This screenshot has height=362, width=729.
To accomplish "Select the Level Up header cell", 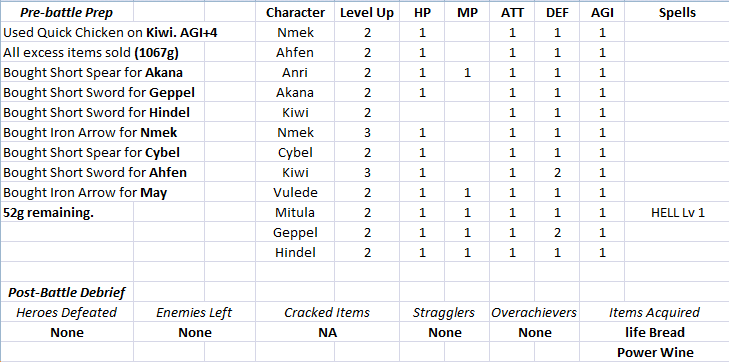I will coord(367,13).
